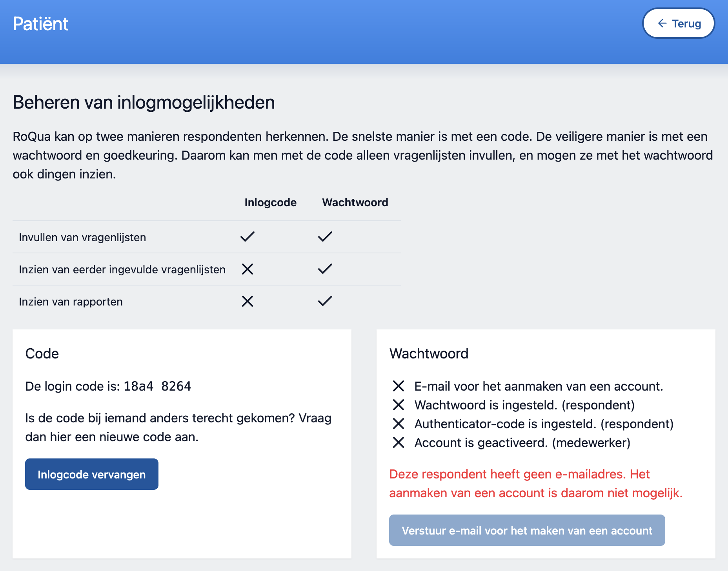The width and height of the screenshot is (728, 571).
Task: Click the Wachtwoord column header in the table
Action: pyautogui.click(x=355, y=202)
